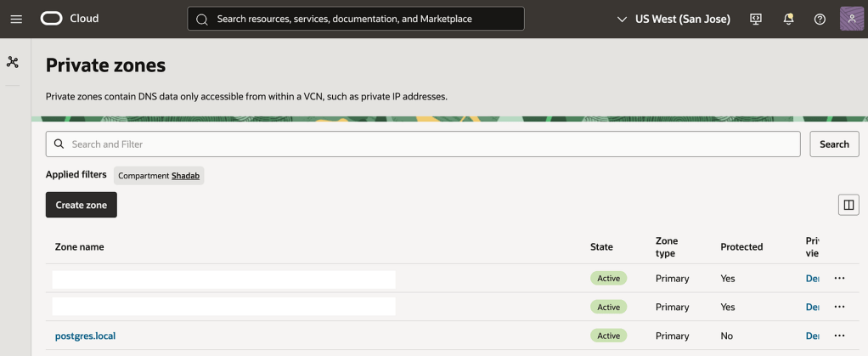Open the hamburger navigation menu
The width and height of the screenshot is (868, 356).
coord(16,19)
